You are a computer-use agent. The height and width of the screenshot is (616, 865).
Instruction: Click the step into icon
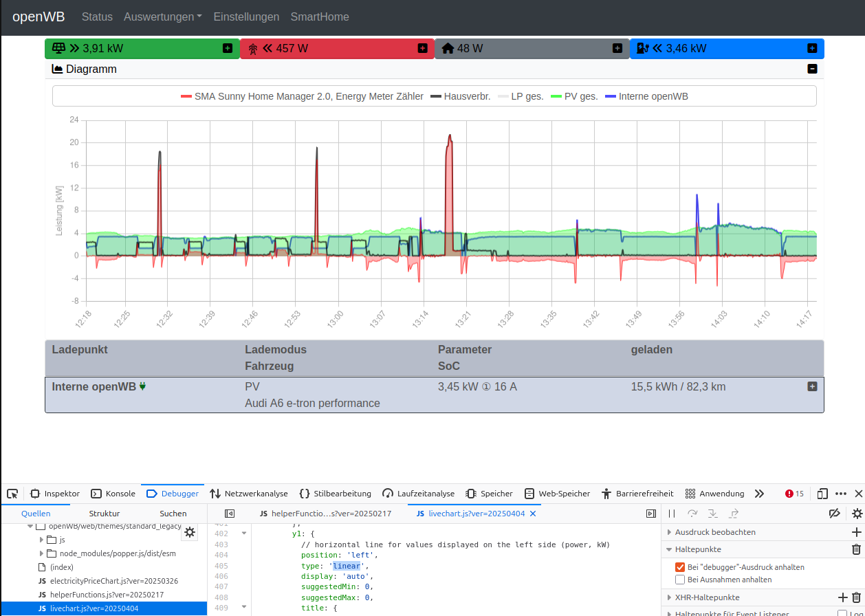pyautogui.click(x=713, y=514)
